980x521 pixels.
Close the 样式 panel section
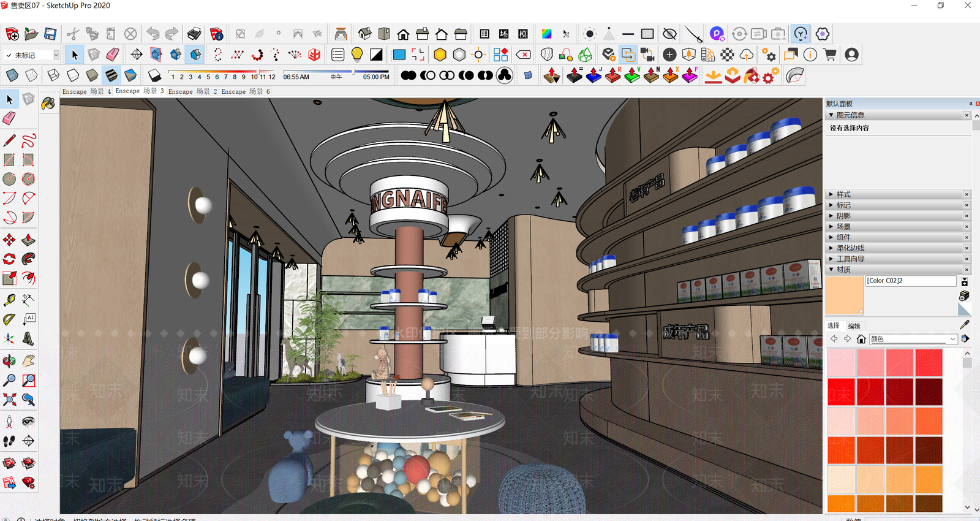(x=967, y=194)
